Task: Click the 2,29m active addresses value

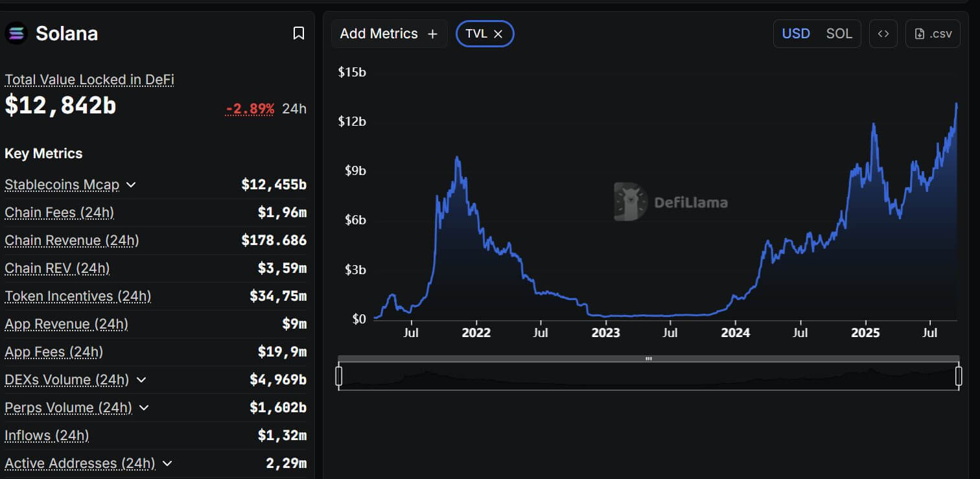Action: pyautogui.click(x=286, y=463)
